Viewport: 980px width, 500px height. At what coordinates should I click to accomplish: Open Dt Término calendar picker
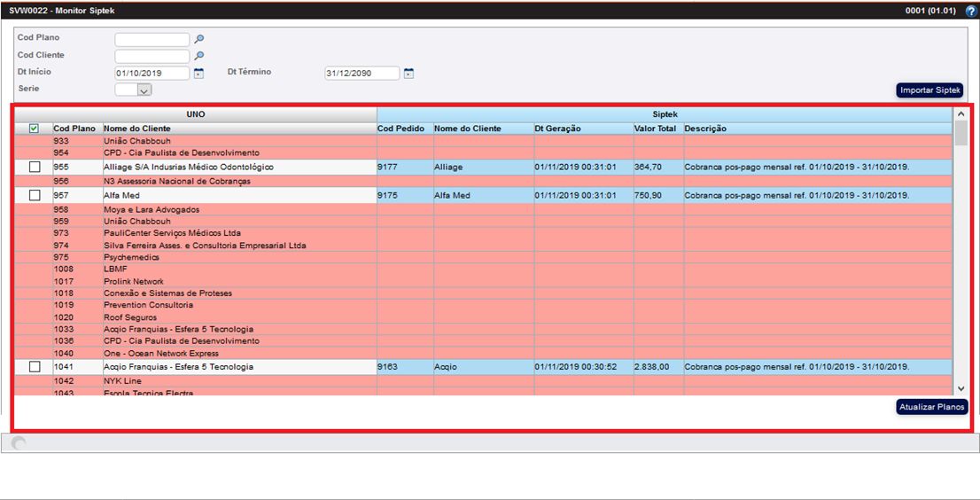(x=408, y=74)
